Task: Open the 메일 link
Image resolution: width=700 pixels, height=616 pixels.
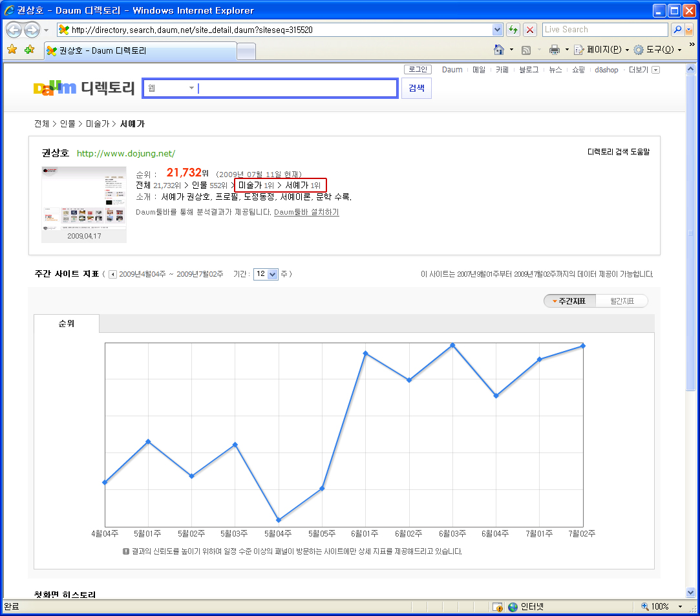Action: (x=479, y=70)
